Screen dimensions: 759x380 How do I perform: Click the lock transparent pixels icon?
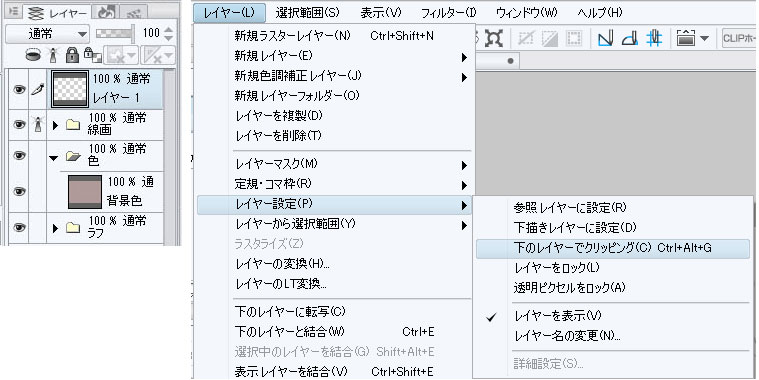(92, 55)
